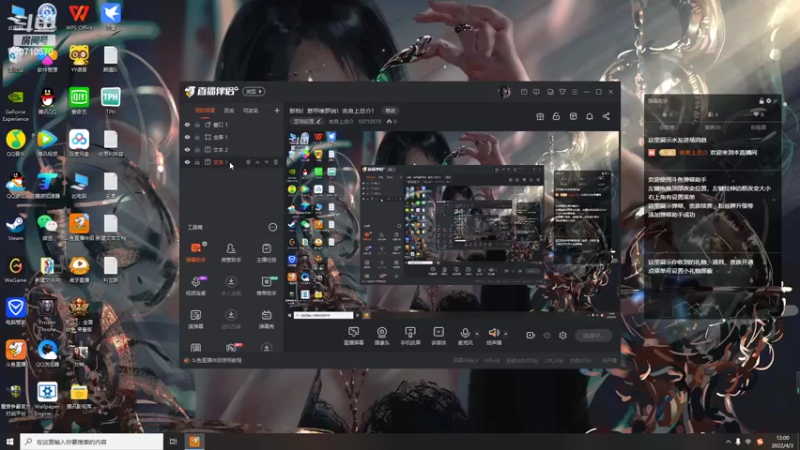800x450 pixels.
Task: Open GeForce Experience desktop icon
Action: pos(15,105)
